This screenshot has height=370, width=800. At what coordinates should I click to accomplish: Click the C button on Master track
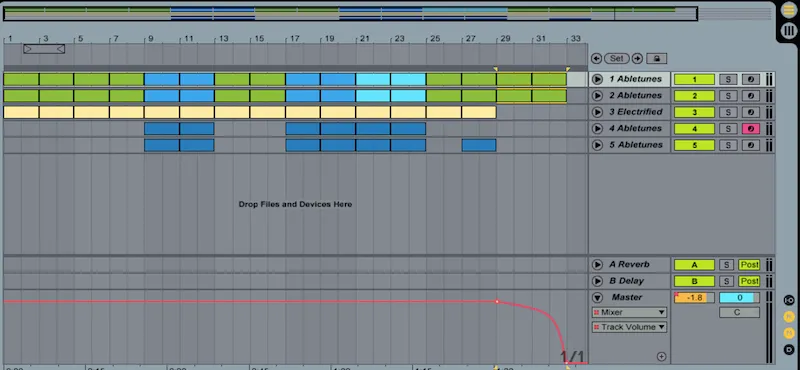(739, 312)
